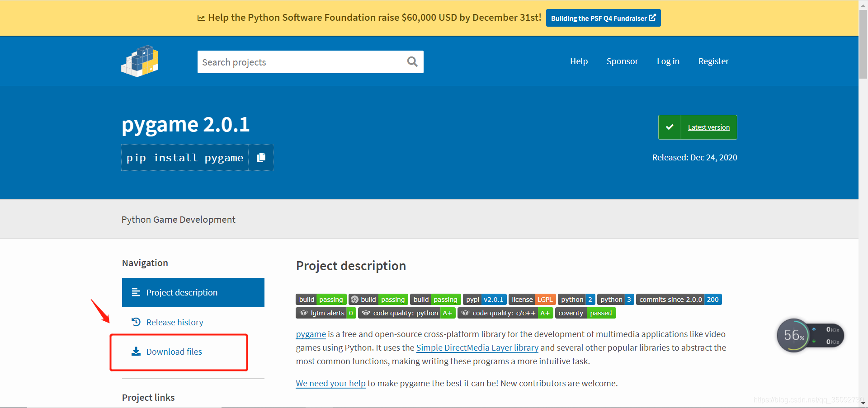Click the pip install pygame command text
868x408 pixels.
[x=185, y=158]
